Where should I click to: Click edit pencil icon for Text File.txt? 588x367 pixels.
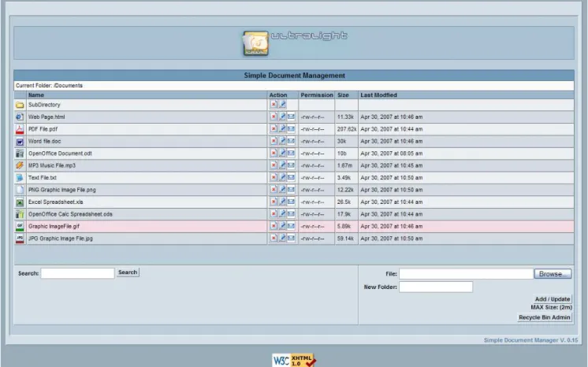point(282,177)
